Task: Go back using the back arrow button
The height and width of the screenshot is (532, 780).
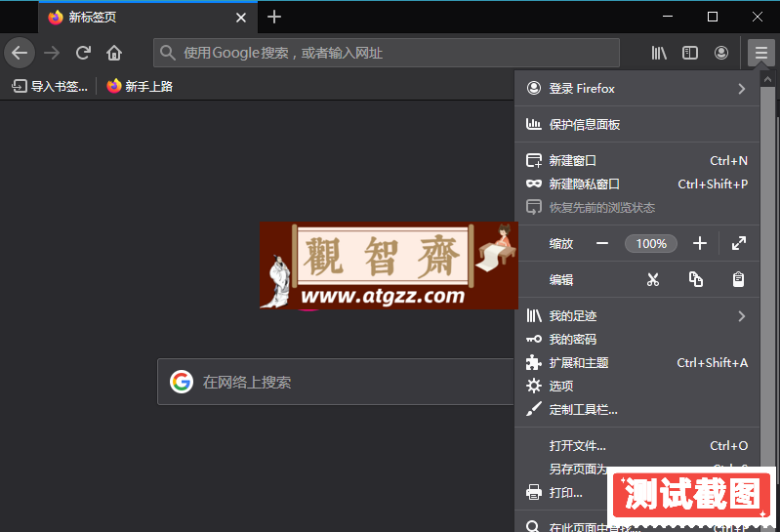Action: [x=20, y=53]
